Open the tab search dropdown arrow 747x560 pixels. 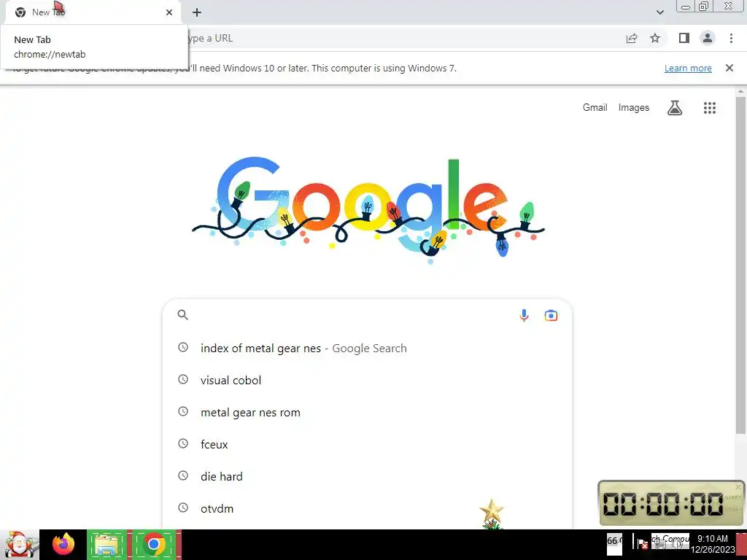coord(659,12)
